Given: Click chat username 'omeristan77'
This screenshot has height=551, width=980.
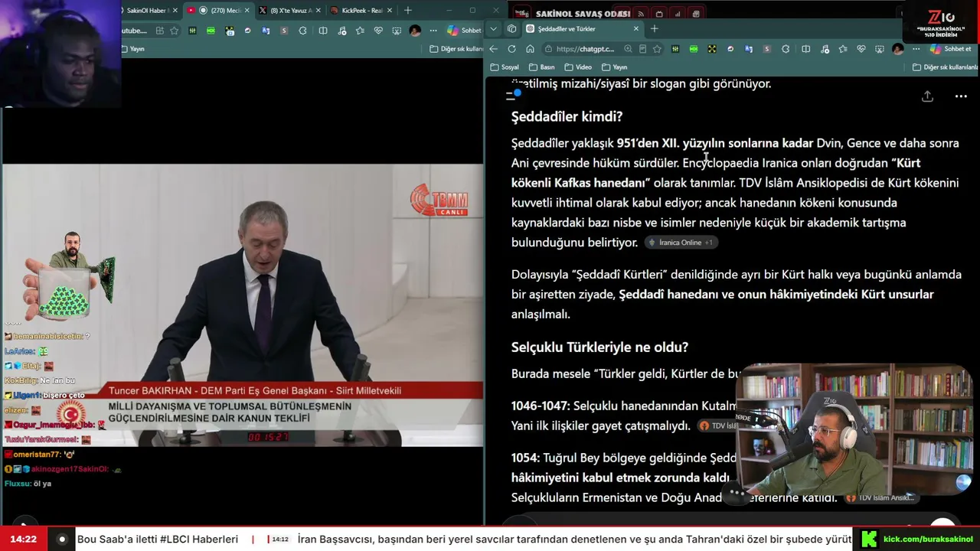Looking at the screenshot, I should tap(38, 455).
